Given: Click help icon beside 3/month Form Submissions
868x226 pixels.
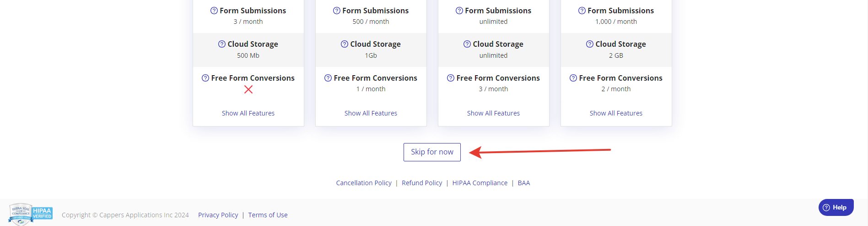Looking at the screenshot, I should coord(214,11).
